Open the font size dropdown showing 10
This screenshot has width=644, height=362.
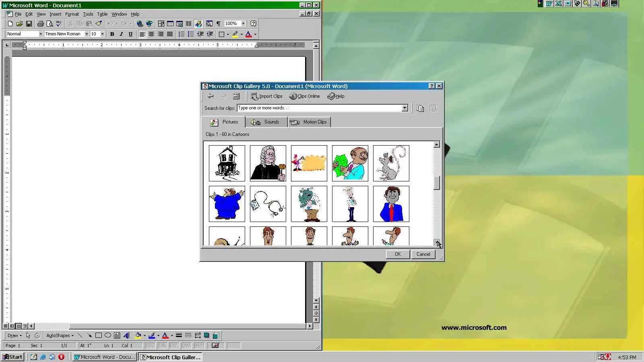pyautogui.click(x=102, y=34)
